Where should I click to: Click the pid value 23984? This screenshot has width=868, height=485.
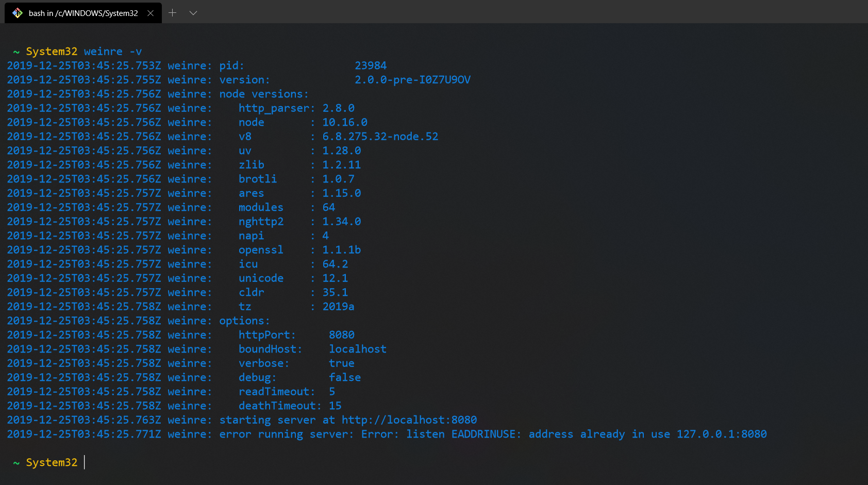coord(371,65)
